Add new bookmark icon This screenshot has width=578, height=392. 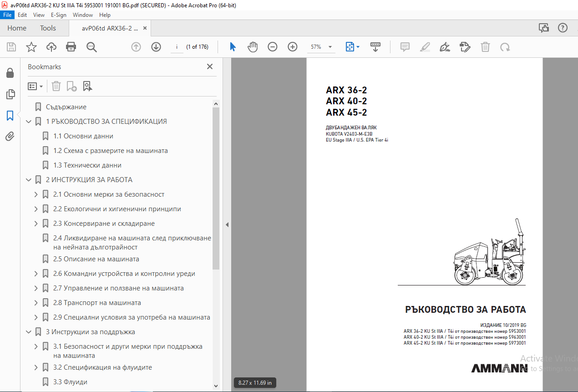(x=71, y=86)
